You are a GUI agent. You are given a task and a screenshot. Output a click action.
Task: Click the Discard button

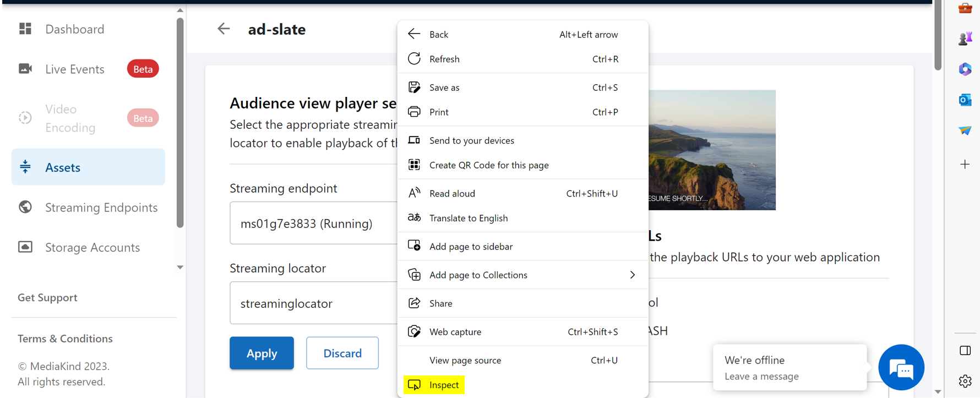click(342, 353)
